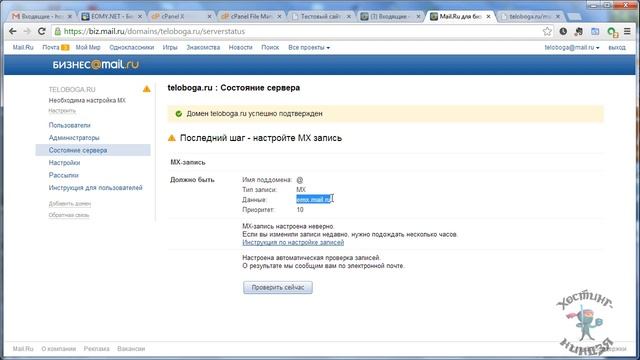Open the Администраторы sidebar item
This screenshot has height=360, width=640.
tap(74, 138)
